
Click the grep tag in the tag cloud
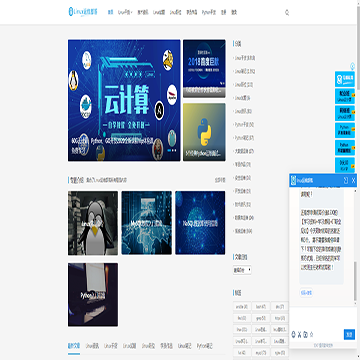260,318
